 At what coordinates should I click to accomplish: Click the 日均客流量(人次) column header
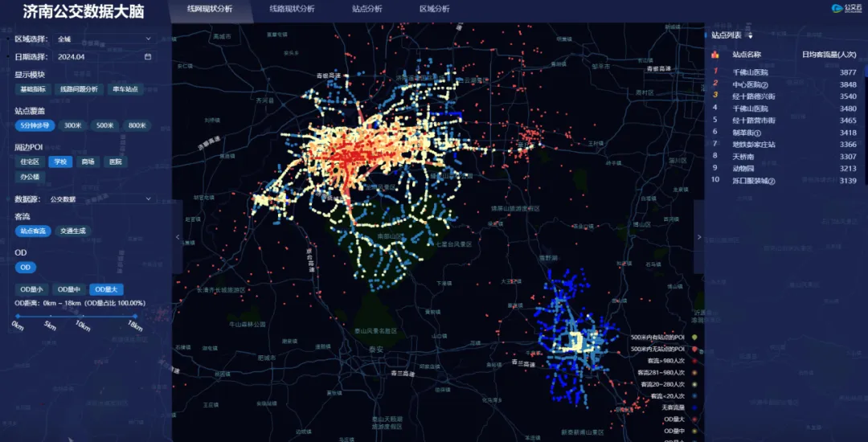pyautogui.click(x=829, y=55)
